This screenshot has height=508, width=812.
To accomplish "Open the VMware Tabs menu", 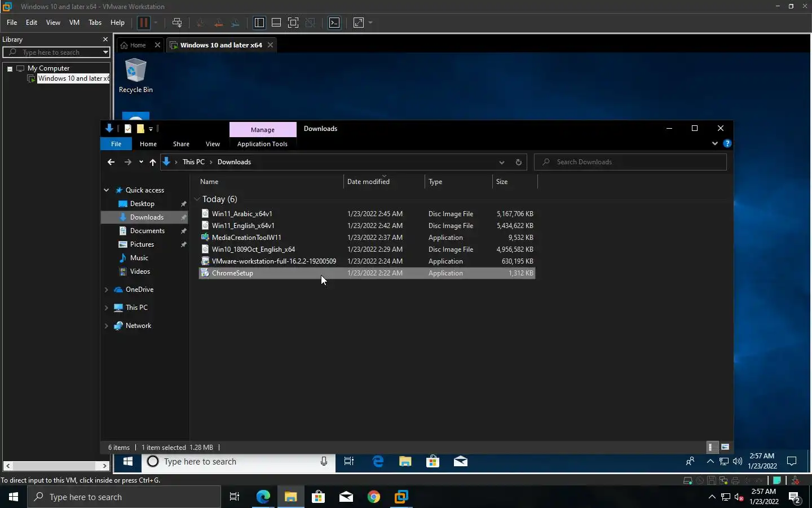I will point(95,23).
